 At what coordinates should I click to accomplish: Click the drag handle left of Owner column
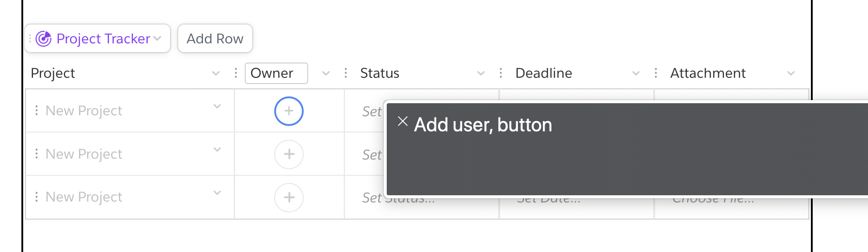pyautogui.click(x=236, y=73)
